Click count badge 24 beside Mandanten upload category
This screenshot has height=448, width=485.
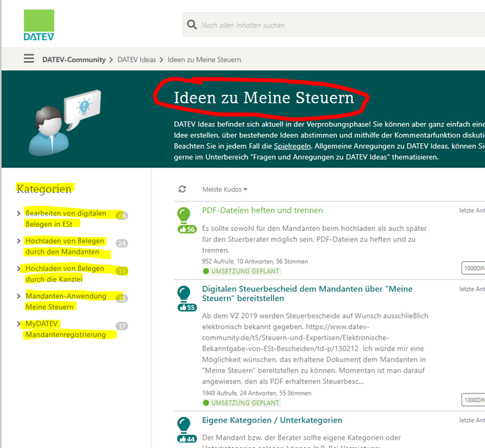[122, 243]
